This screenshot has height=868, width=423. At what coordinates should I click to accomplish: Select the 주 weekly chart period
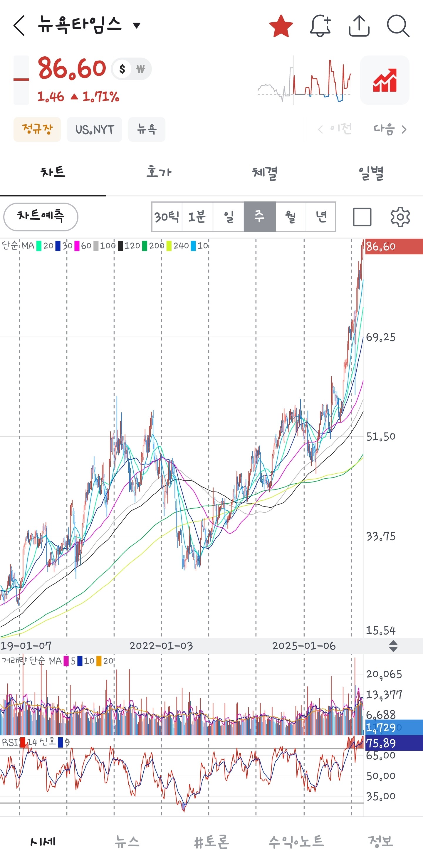click(260, 217)
